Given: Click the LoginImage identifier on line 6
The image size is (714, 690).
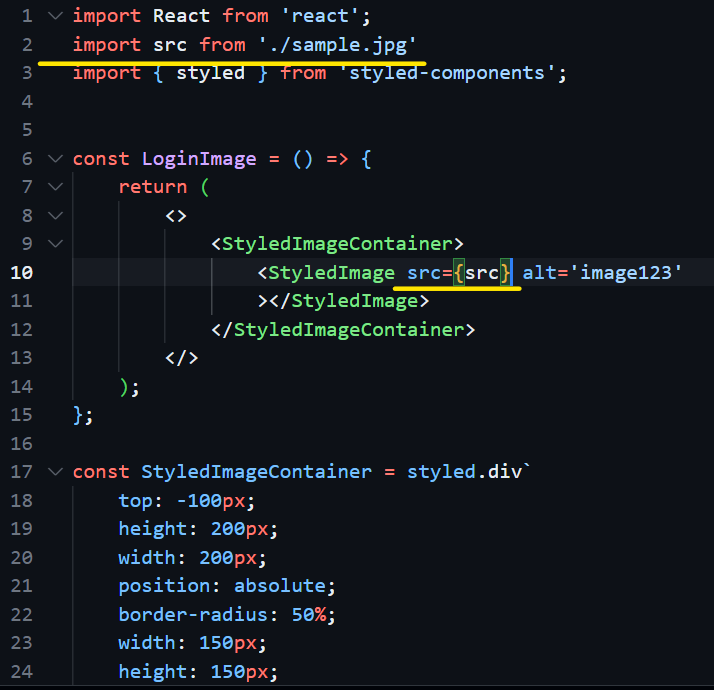Looking at the screenshot, I should tap(199, 159).
